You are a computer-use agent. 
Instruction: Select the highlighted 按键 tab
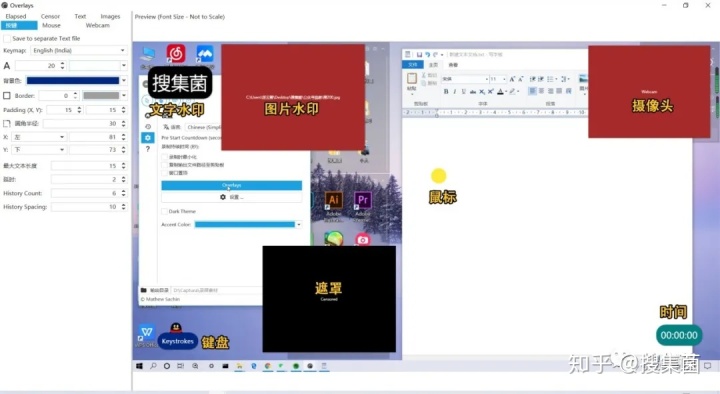point(19,25)
